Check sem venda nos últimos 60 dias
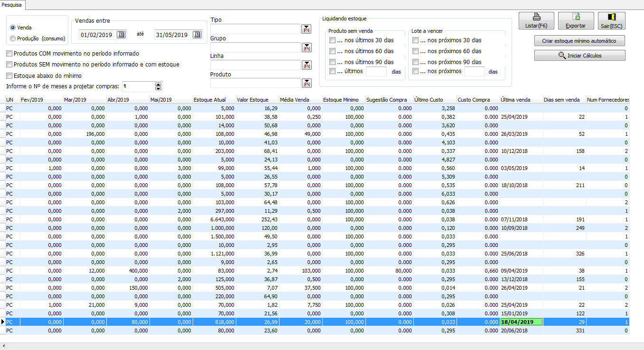644x350 pixels. click(x=332, y=51)
